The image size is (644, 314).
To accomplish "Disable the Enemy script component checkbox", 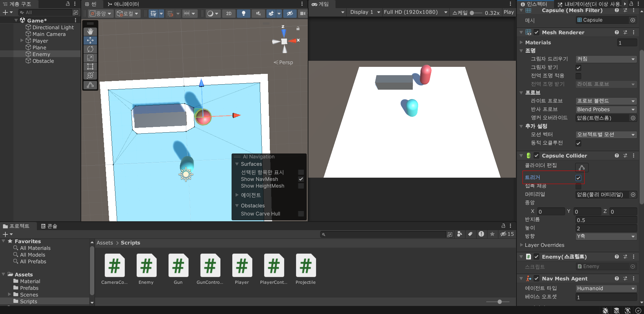I will click(x=537, y=257).
